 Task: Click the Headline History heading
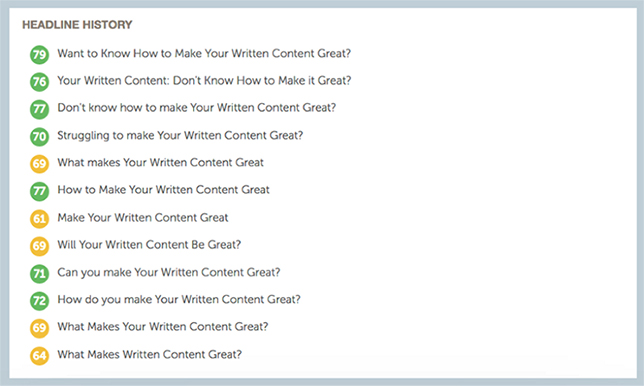77,25
